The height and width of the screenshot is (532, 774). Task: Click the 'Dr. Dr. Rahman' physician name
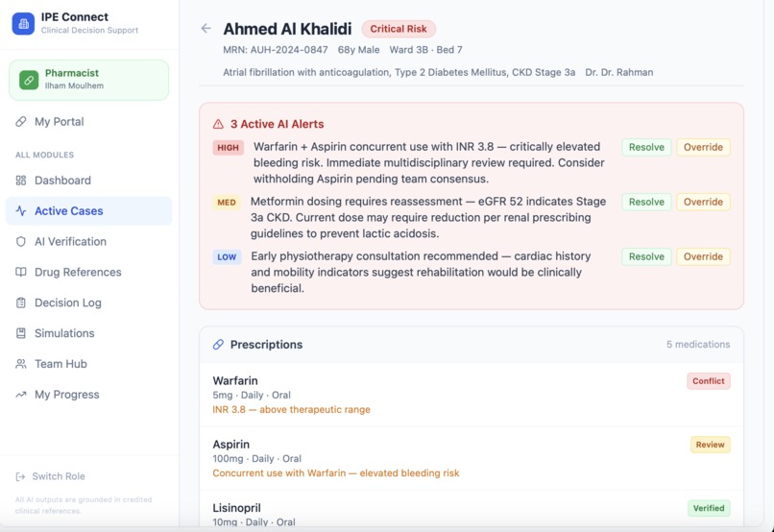619,73
